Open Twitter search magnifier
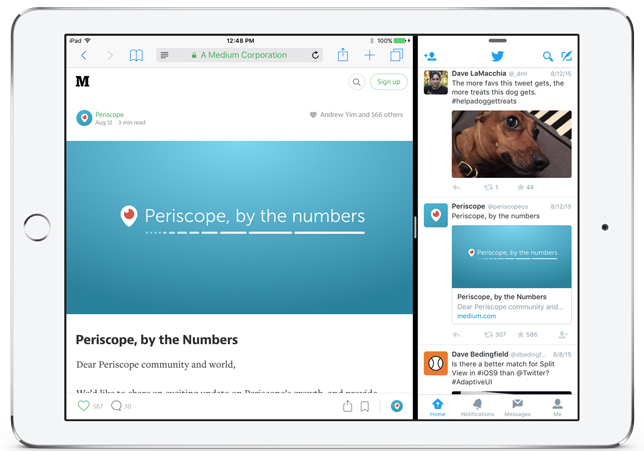The height and width of the screenshot is (451, 644). coord(547,56)
